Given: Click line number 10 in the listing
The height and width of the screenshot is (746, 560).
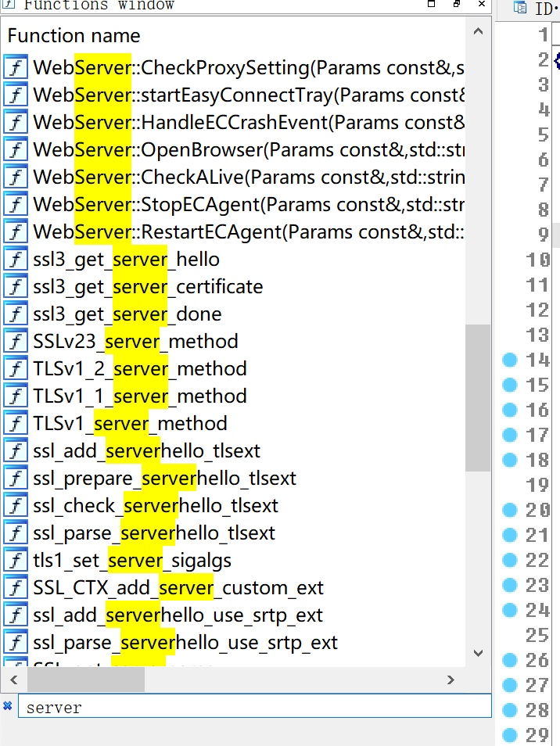Looking at the screenshot, I should tap(537, 260).
